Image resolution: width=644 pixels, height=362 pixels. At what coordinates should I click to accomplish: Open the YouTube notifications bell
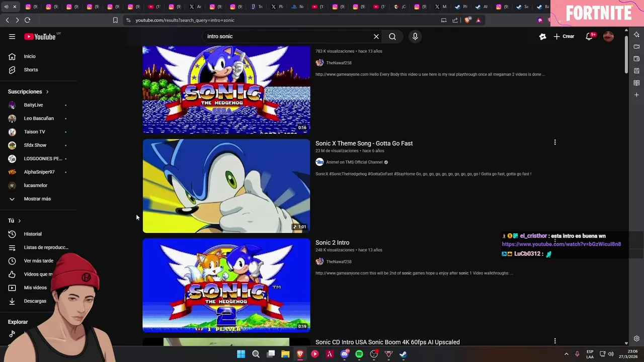[589, 36]
